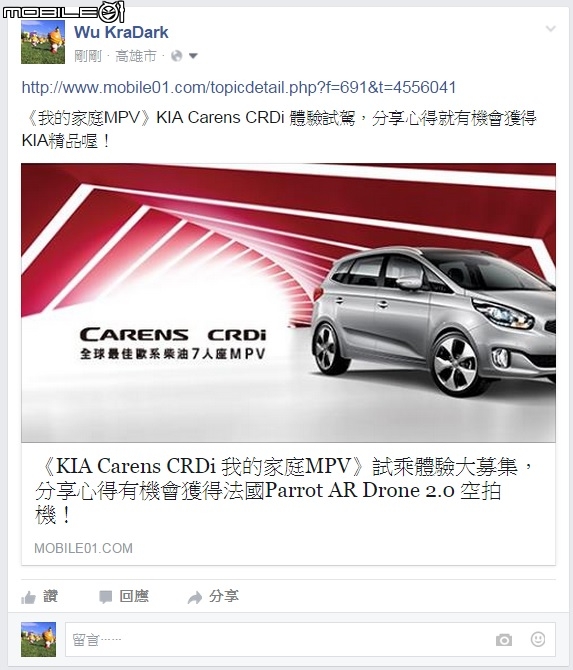Click the thumbs-up Like icon
573x670 pixels.
(x=28, y=597)
